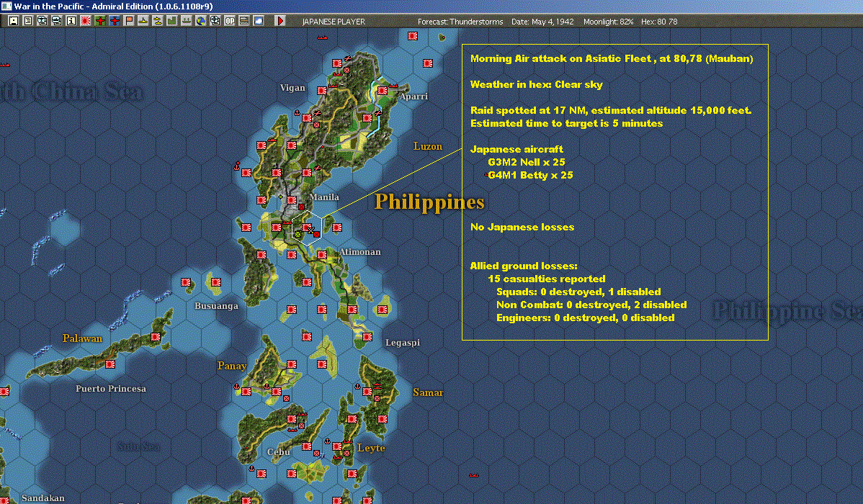Click the Panay island label
Screen dimensions: 863x504
232,366
